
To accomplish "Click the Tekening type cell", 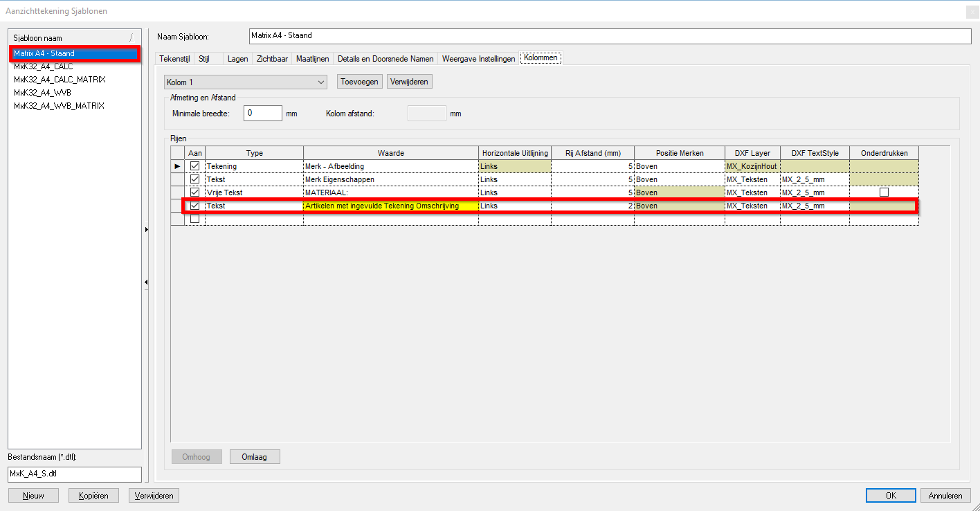I will 254,166.
